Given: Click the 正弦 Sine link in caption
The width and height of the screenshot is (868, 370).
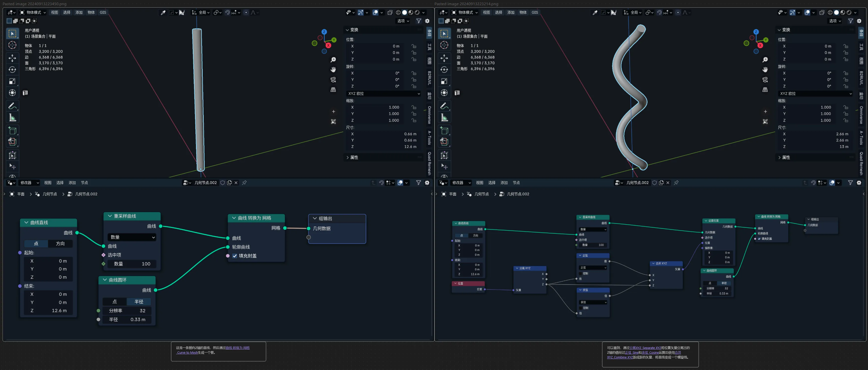Looking at the screenshot, I should pos(631,352).
